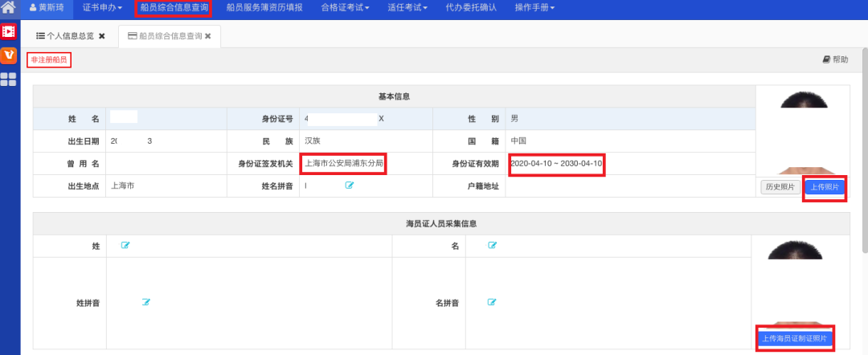This screenshot has height=355, width=868.
Task: Expand the 证书申办 dropdown menu
Action: [x=102, y=8]
